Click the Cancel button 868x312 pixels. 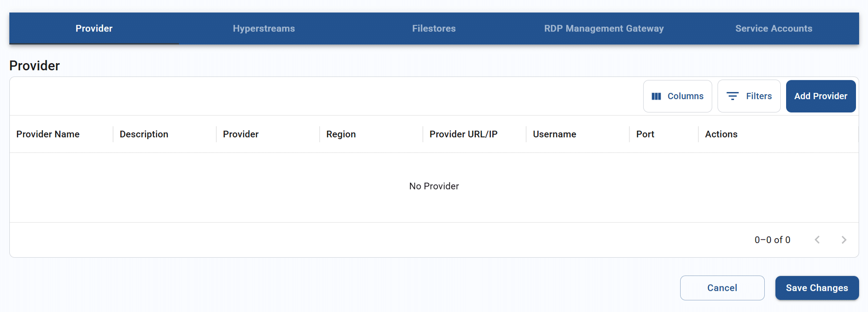pos(722,288)
